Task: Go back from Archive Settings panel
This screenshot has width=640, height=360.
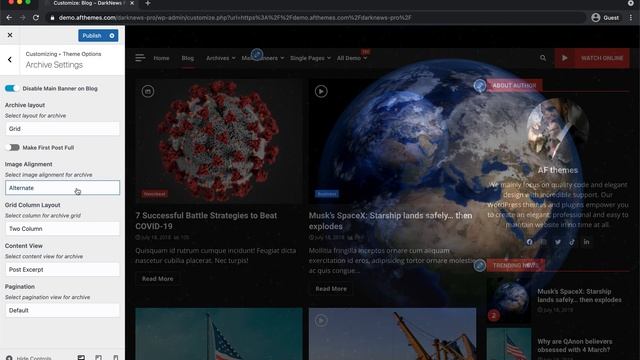Action: pos(10,60)
